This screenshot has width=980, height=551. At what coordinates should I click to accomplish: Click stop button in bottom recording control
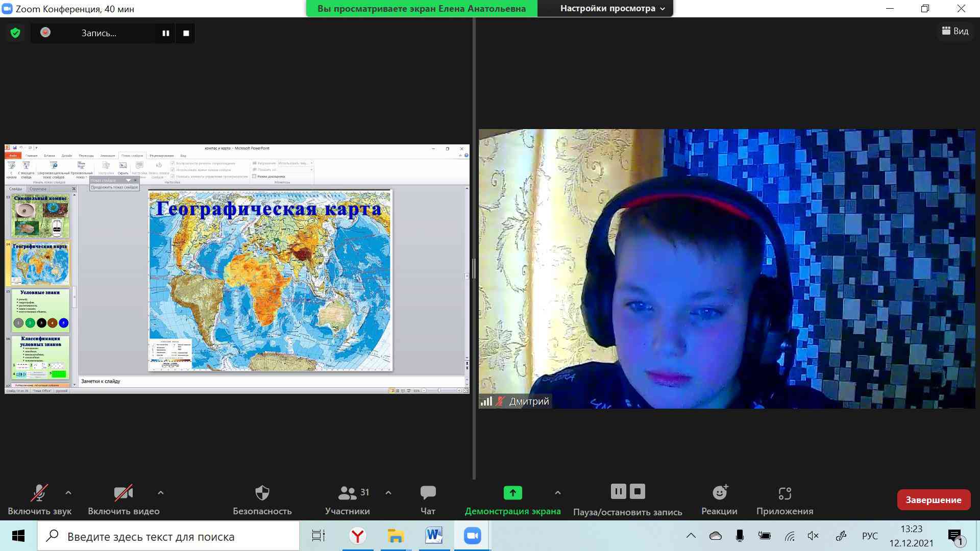637,491
